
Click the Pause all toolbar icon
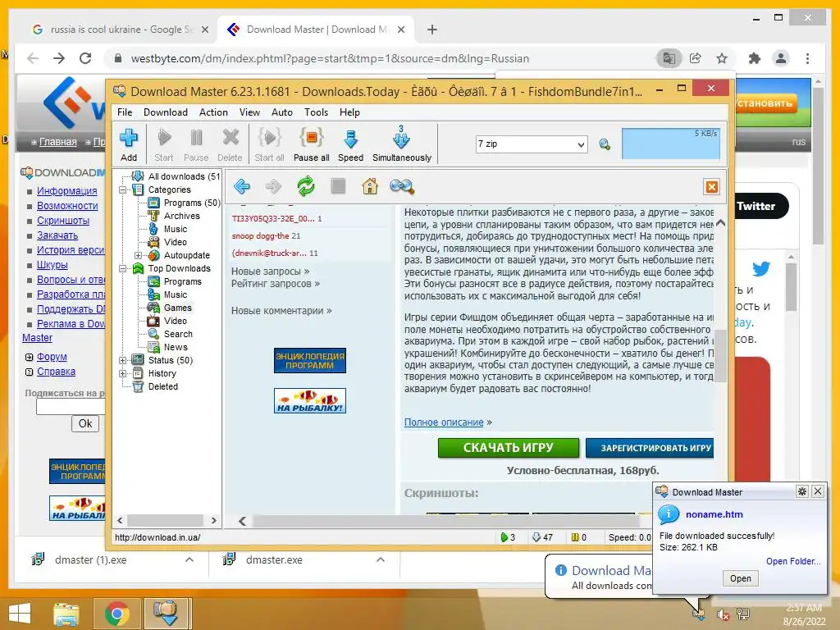pos(311,144)
